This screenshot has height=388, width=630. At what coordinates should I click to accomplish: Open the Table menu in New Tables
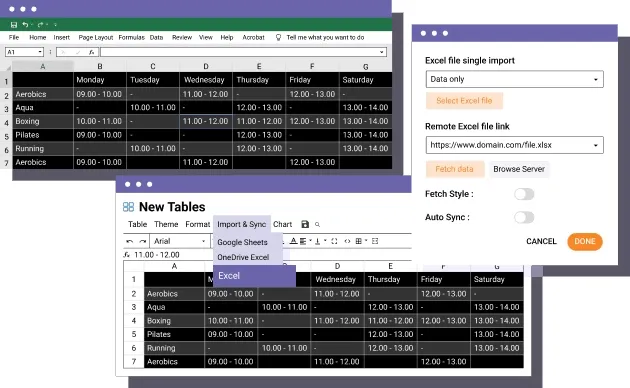click(x=137, y=224)
